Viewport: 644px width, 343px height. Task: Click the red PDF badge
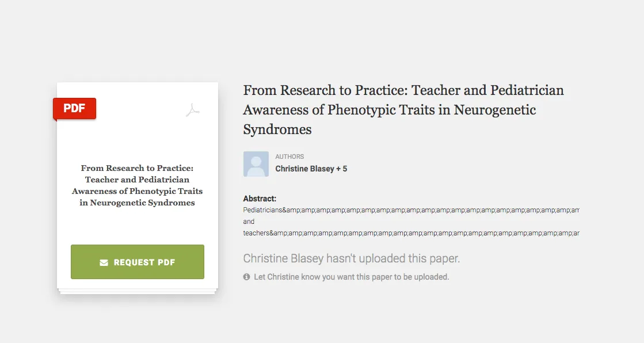[74, 108]
